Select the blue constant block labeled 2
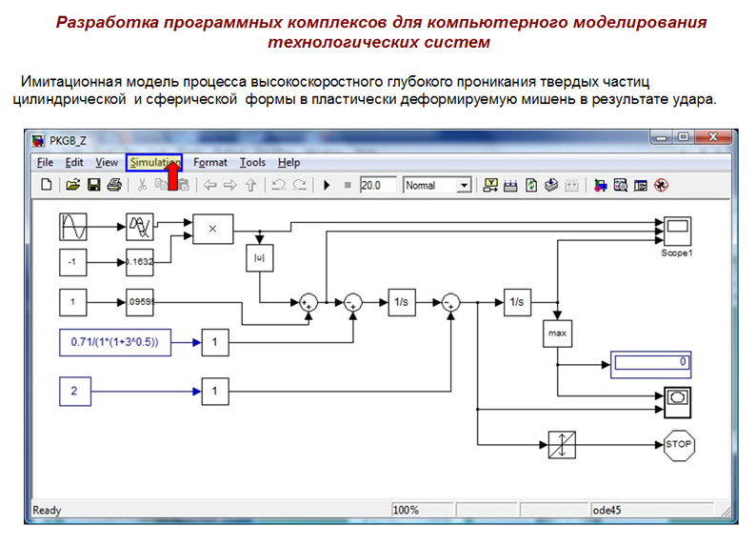 point(75,392)
